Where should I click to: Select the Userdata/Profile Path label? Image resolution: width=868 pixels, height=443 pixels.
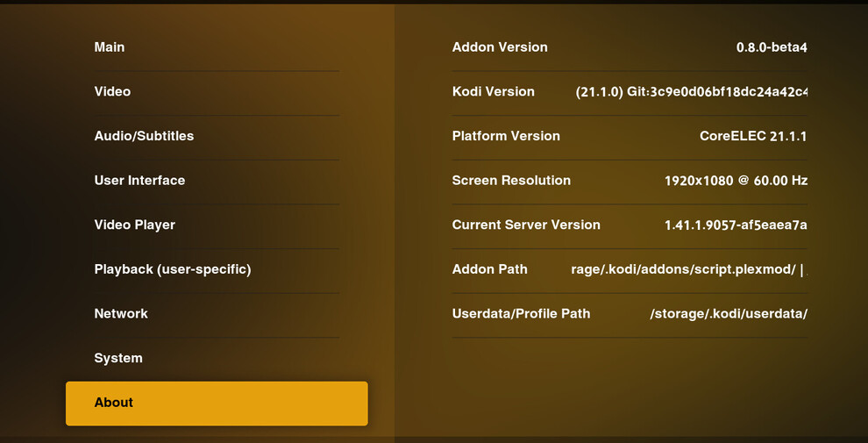click(521, 314)
